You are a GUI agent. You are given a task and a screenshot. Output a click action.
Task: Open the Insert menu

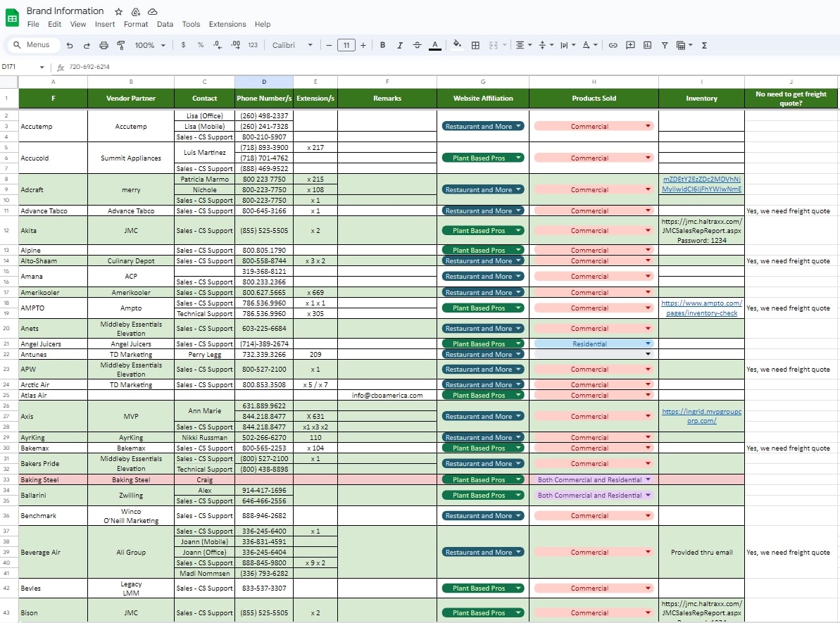pos(104,24)
